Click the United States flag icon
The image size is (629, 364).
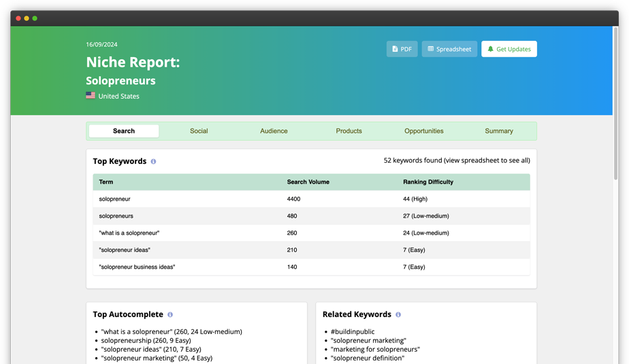click(91, 95)
